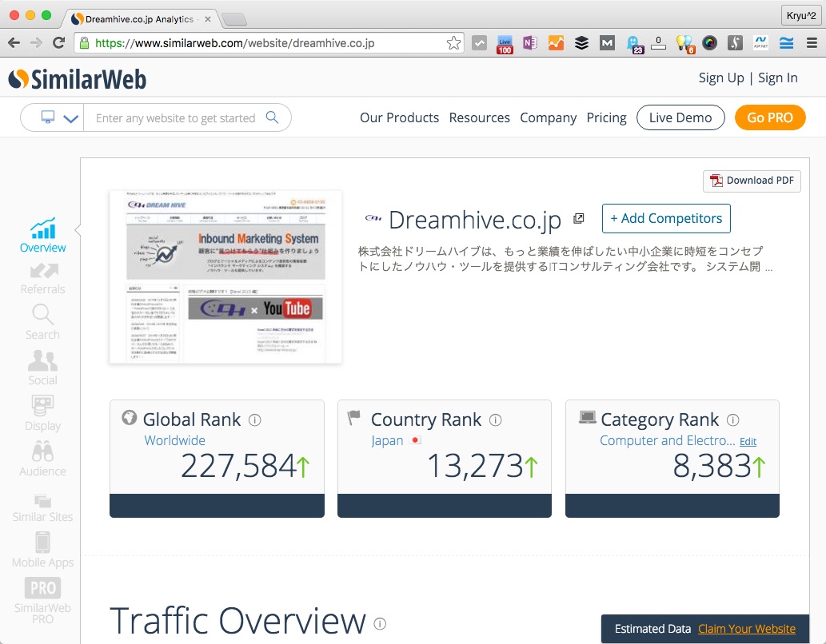Click Claim Your Website link
The height and width of the screenshot is (644, 826).
[x=747, y=629]
